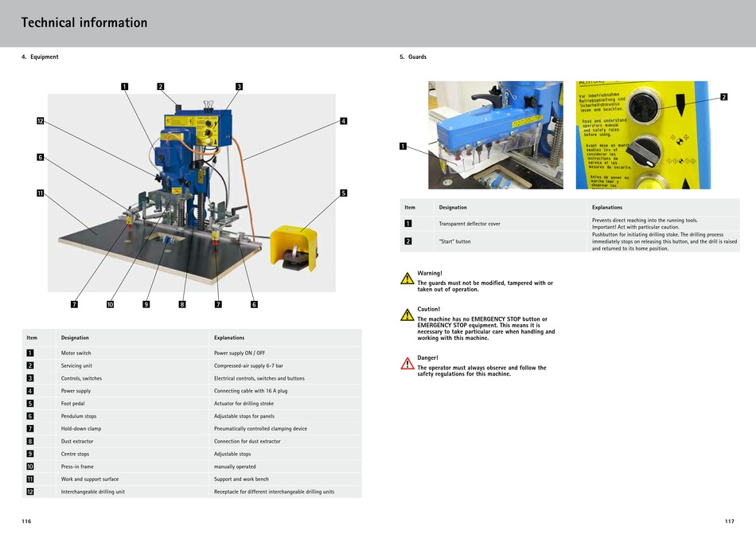This screenshot has height=535, width=756.
Task: Click callout number 1 above the machine diagram
Action: (124, 86)
